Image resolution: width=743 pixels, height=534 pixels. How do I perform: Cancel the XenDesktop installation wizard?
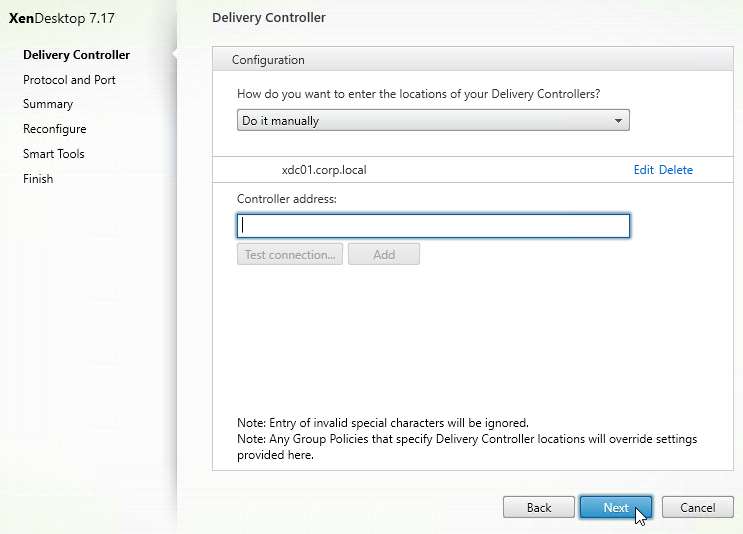[698, 507]
